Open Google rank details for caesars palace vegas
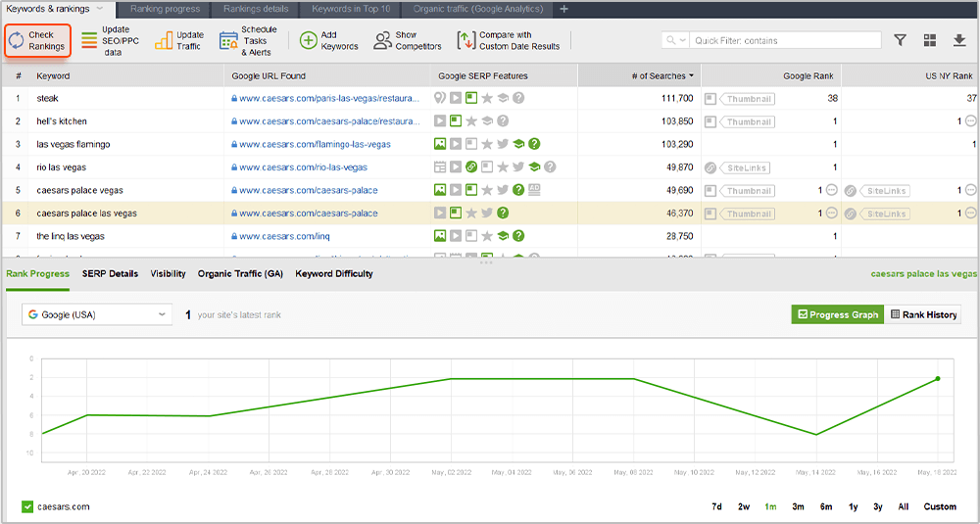This screenshot has width=980, height=524. pyautogui.click(x=832, y=190)
